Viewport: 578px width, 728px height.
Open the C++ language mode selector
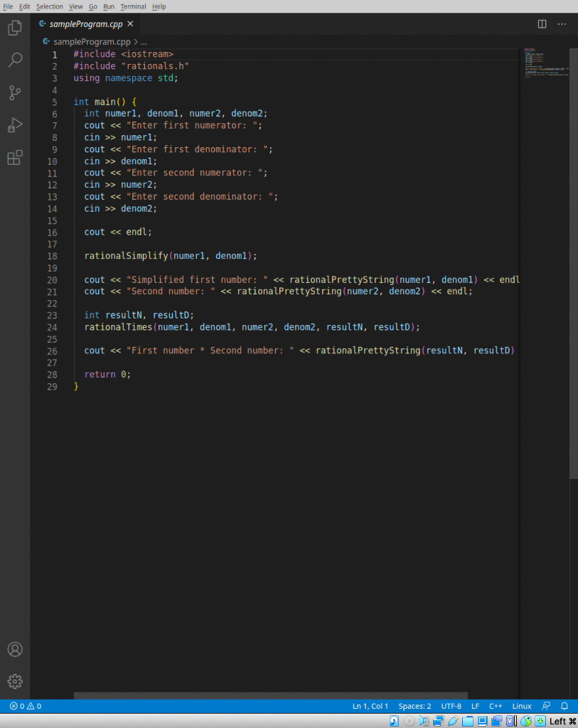point(496,706)
